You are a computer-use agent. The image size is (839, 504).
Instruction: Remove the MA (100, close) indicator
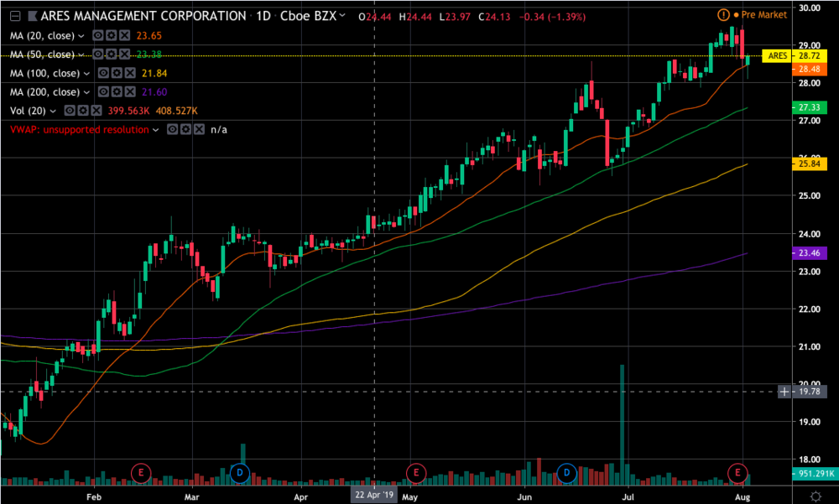(x=128, y=74)
